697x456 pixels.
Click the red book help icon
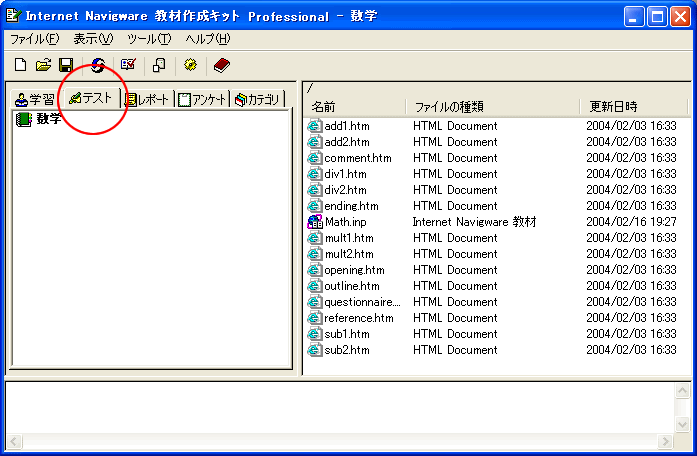(x=221, y=65)
